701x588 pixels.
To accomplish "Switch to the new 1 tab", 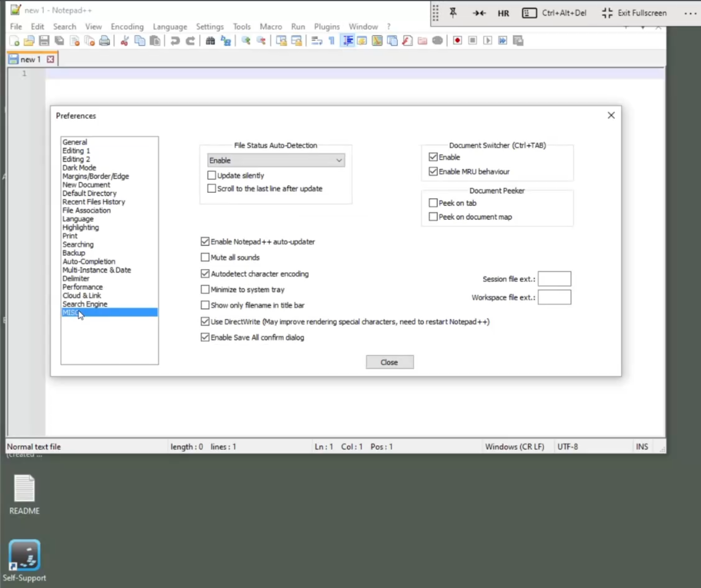I will (32, 59).
